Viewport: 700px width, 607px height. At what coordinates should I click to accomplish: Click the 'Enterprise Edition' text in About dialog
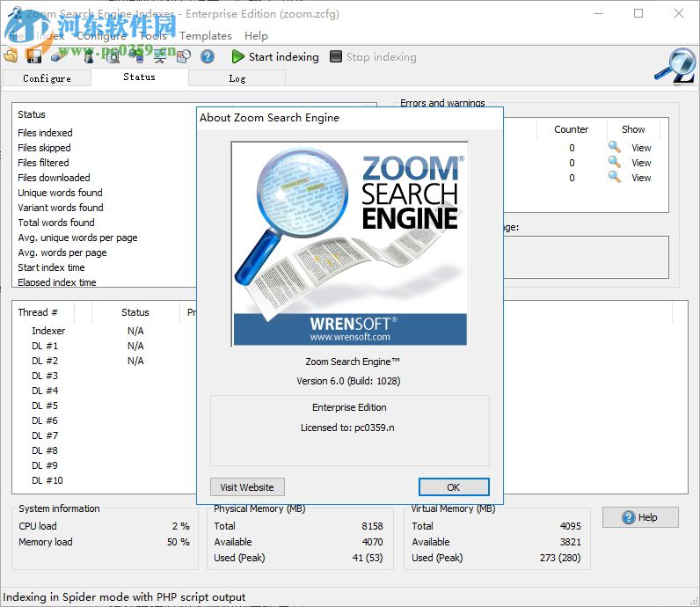[x=349, y=407]
